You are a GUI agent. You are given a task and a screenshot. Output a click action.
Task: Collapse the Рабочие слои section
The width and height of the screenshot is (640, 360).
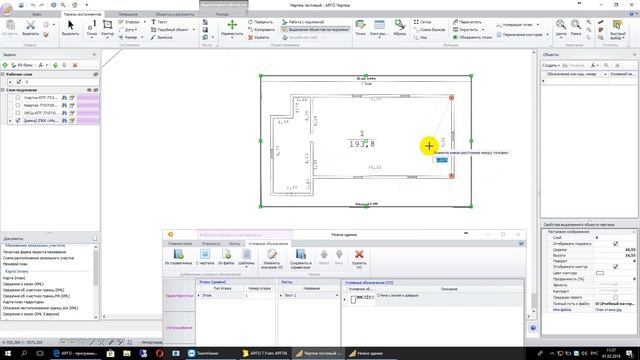3,74
